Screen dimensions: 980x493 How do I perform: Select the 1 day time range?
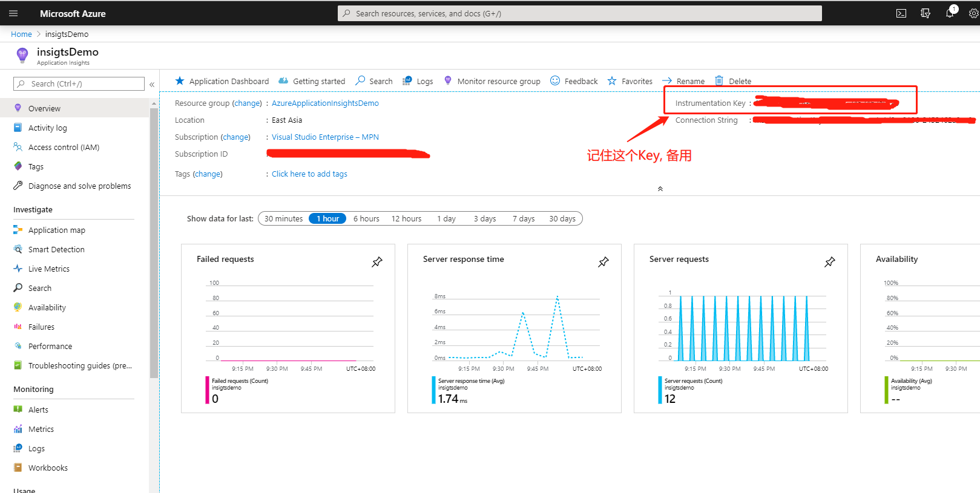446,218
